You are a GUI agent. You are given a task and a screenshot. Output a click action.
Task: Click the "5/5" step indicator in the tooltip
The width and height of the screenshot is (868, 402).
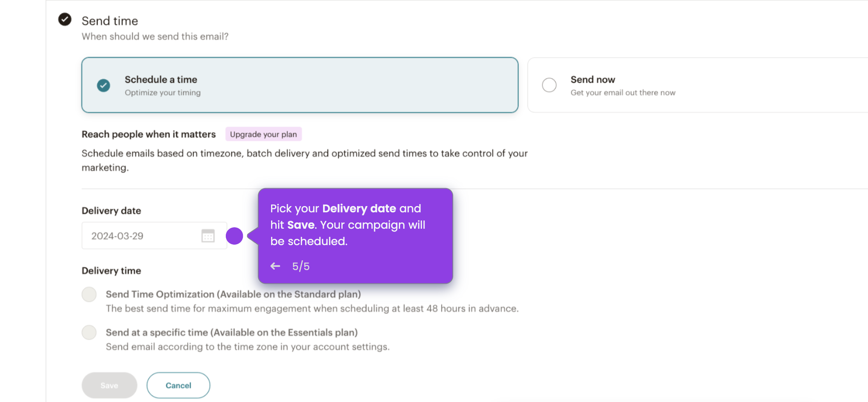(x=300, y=266)
